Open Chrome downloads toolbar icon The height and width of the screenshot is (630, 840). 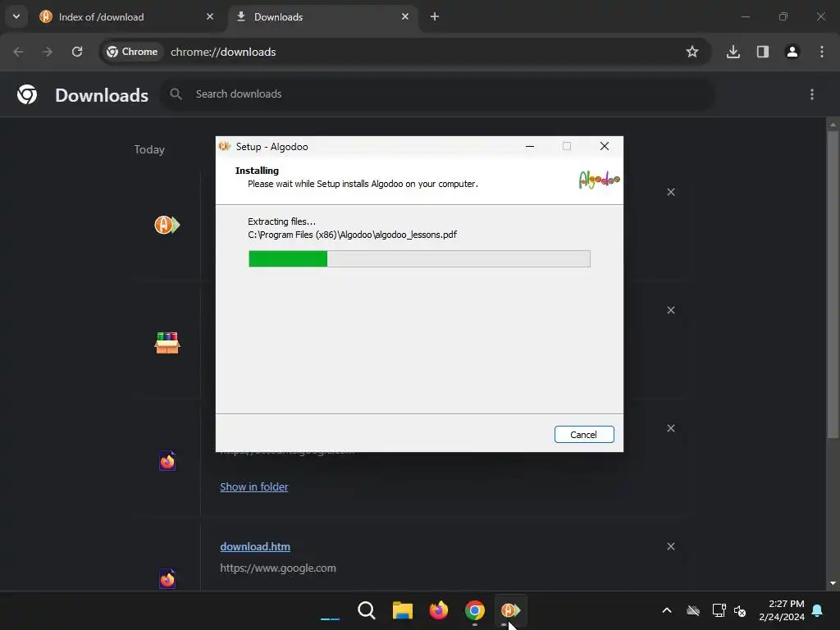click(x=733, y=52)
